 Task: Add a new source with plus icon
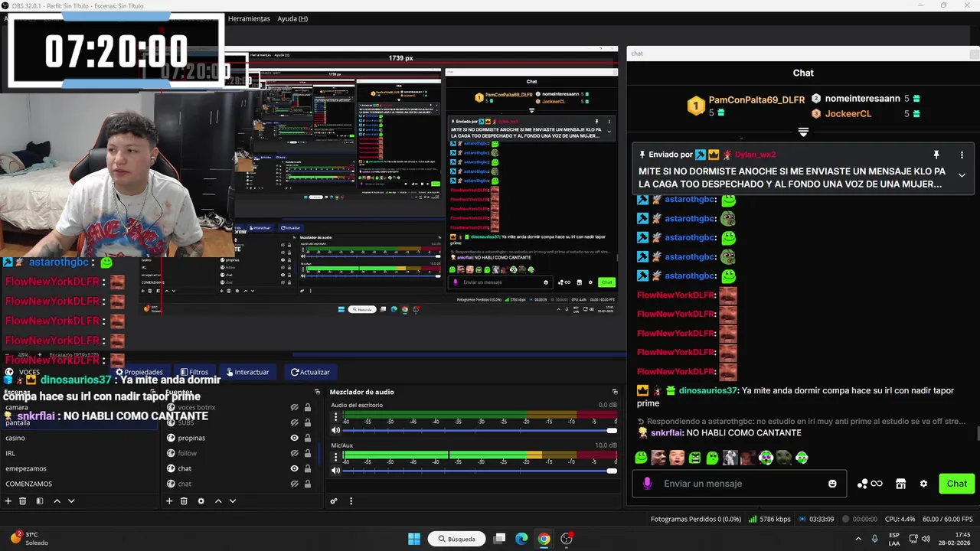pyautogui.click(x=169, y=501)
